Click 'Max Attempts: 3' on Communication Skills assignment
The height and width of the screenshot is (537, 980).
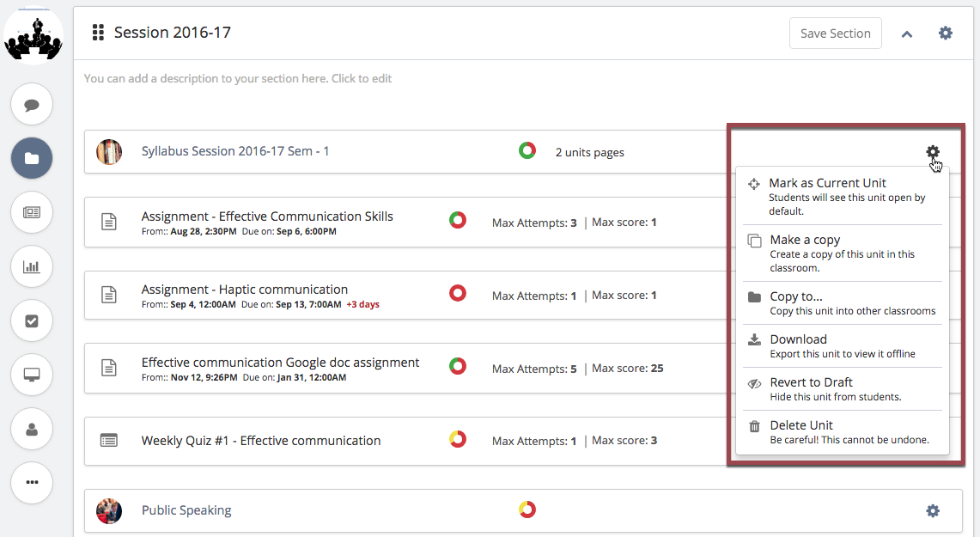point(534,223)
